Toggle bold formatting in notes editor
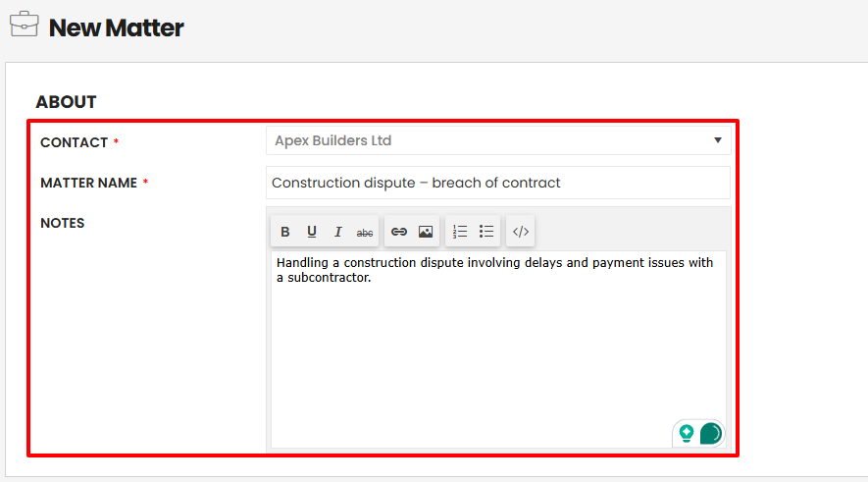The height and width of the screenshot is (482, 868). 285,232
